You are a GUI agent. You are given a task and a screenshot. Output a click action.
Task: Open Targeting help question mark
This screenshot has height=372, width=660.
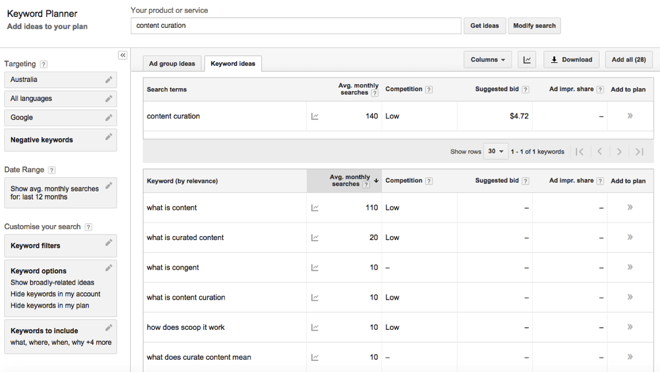[x=43, y=64]
